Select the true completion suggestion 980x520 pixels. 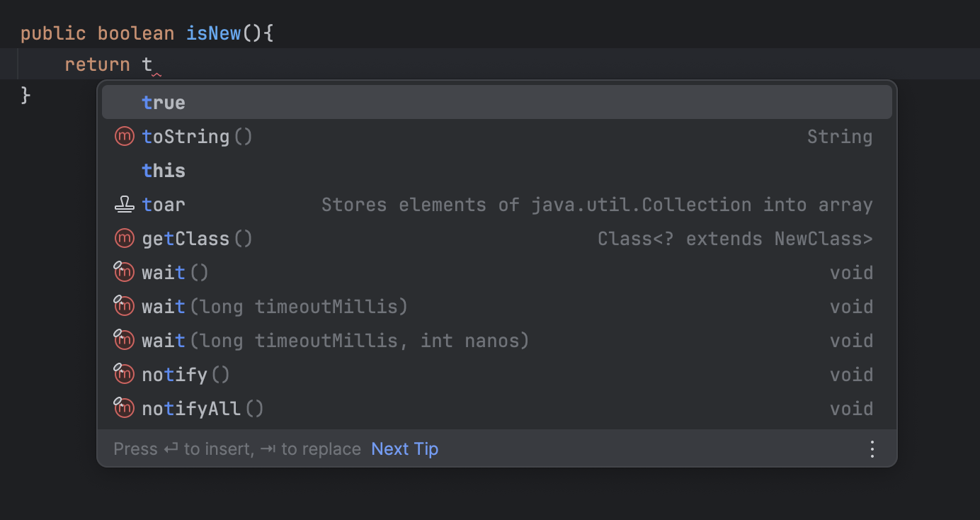pyautogui.click(x=163, y=102)
